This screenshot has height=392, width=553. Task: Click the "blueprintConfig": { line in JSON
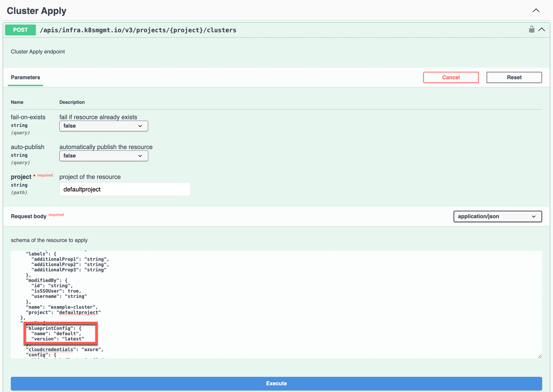53,328
